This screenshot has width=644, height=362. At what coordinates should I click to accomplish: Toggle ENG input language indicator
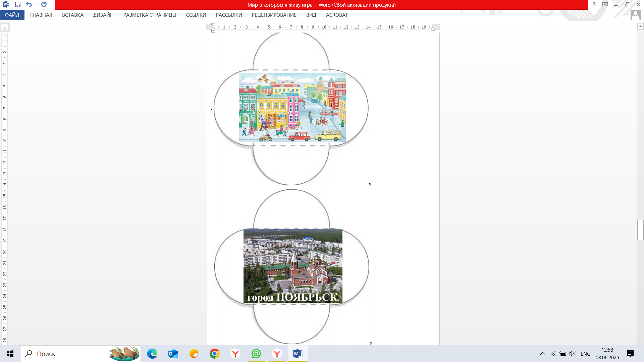(585, 354)
